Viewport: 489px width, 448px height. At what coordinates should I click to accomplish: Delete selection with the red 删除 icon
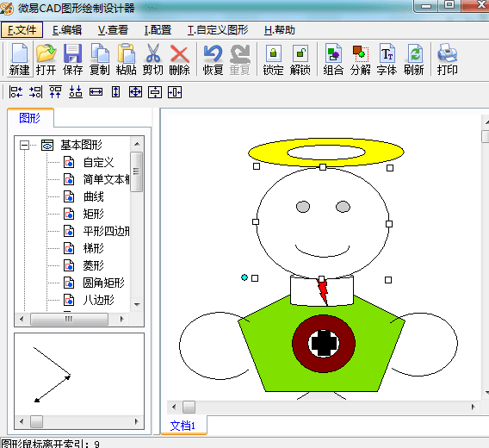pos(180,59)
